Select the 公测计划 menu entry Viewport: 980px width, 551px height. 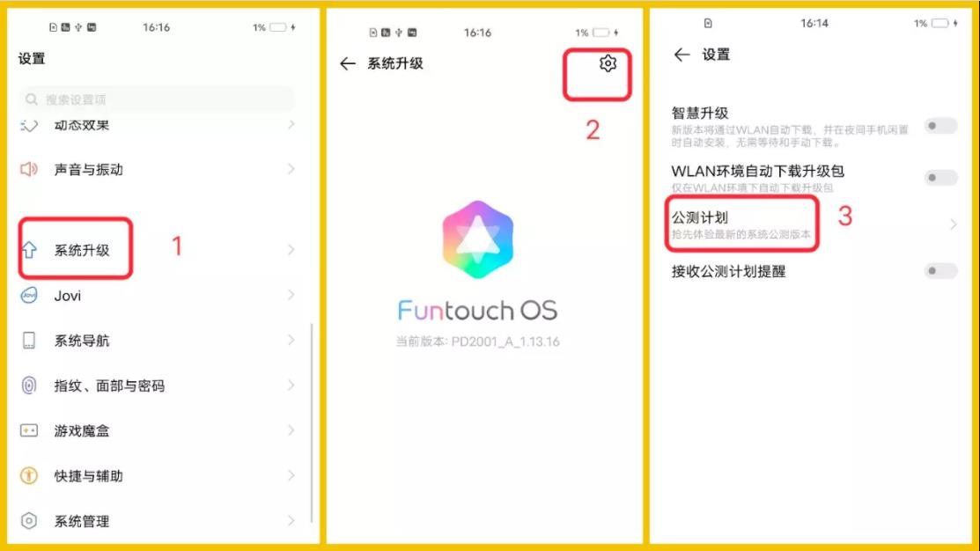pyautogui.click(x=814, y=224)
